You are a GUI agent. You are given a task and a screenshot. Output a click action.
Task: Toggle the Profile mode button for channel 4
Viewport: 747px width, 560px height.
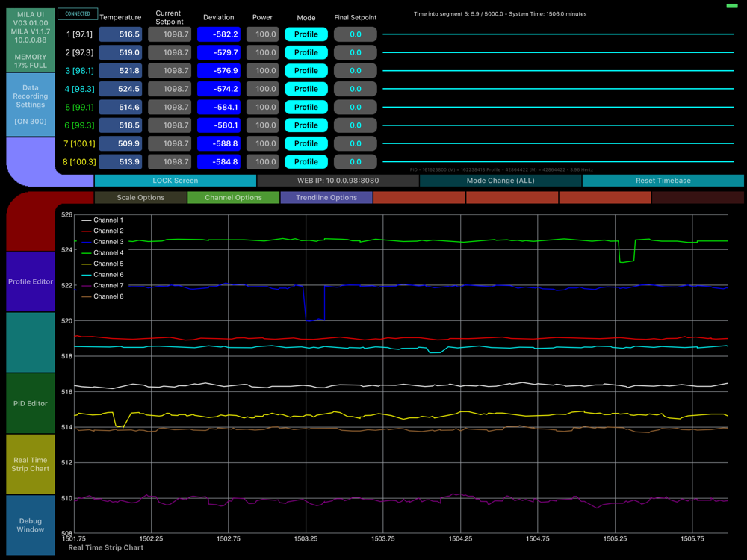[306, 89]
